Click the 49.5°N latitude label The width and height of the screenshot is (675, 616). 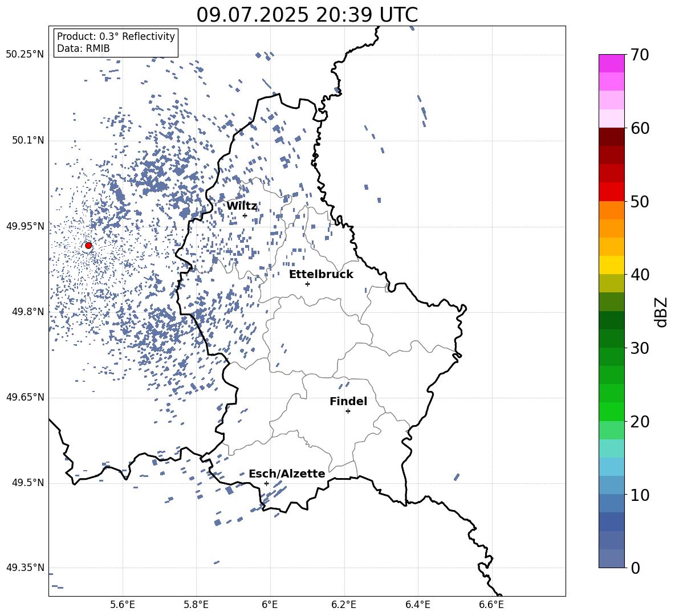(27, 483)
